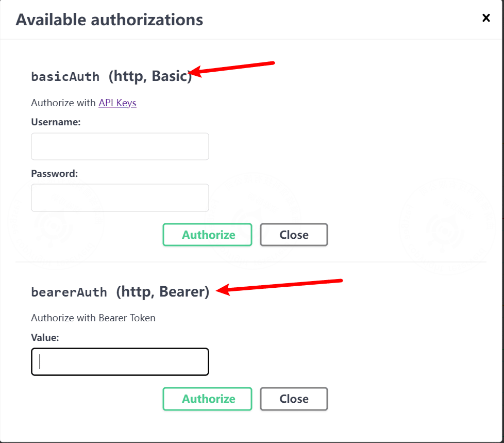The height and width of the screenshot is (443, 504).
Task: Click the red arrow pointing at bearerAuth
Action: pyautogui.click(x=279, y=287)
